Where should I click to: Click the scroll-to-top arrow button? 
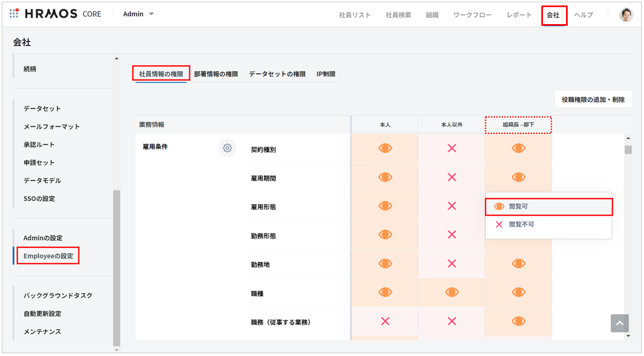(619, 323)
